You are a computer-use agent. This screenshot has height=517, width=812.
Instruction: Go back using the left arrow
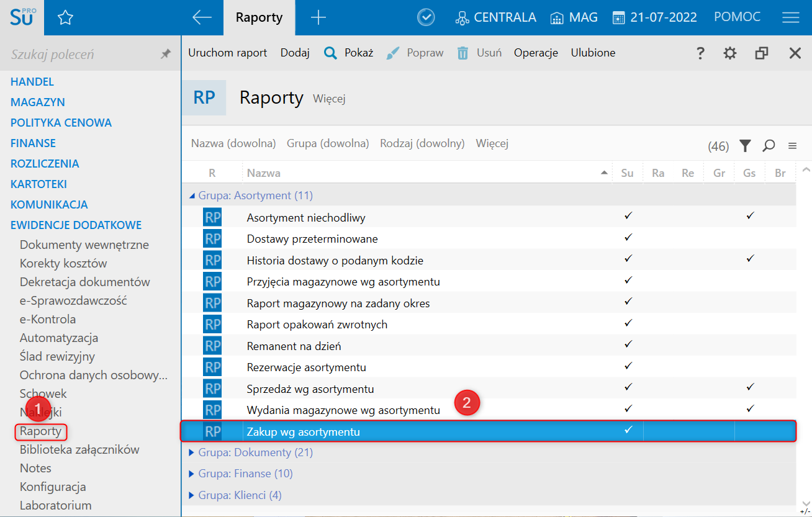coord(202,18)
